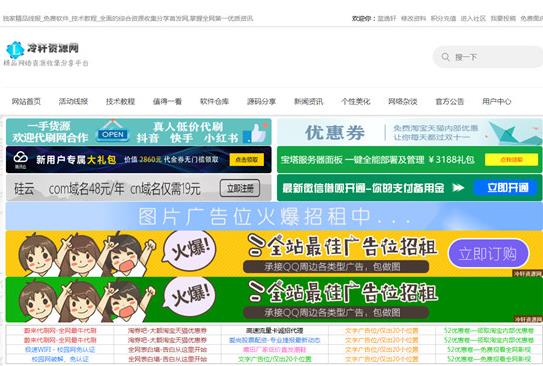
Task: Open the green 文字广告位/仅出20个位置 link
Action: (x=274, y=359)
